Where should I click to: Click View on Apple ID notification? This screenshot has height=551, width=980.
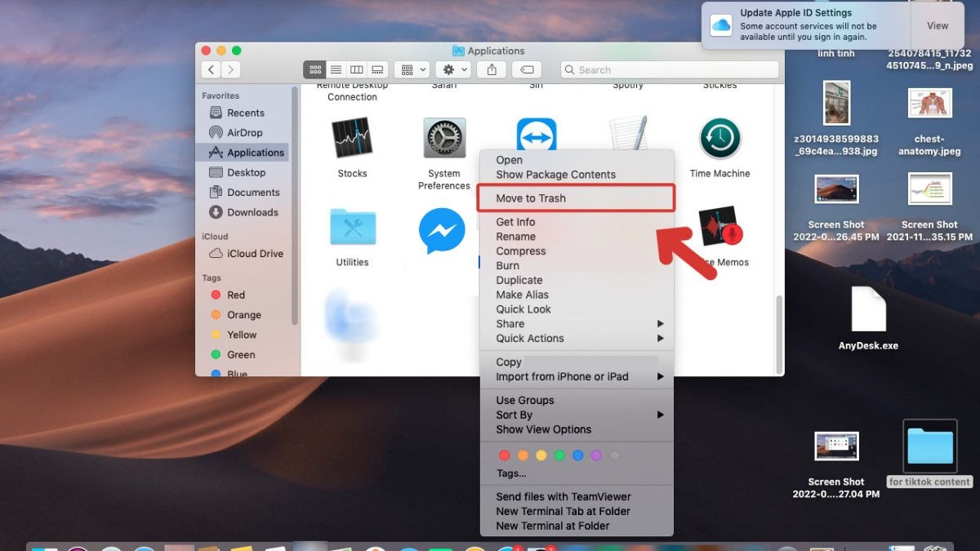click(x=938, y=26)
